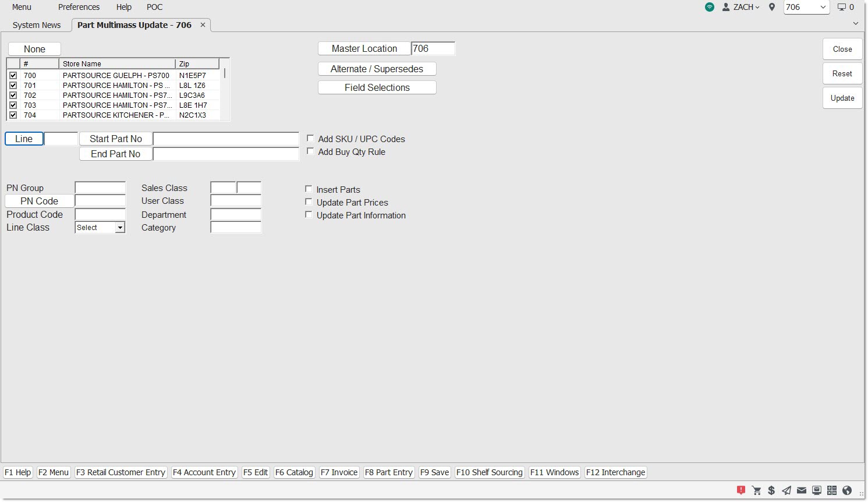Viewport: 868px width, 502px height.
Task: Open the Preferences menu
Action: pyautogui.click(x=79, y=7)
